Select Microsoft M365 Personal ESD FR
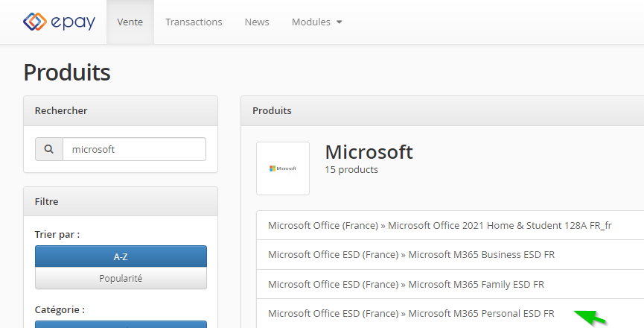 tap(450, 313)
